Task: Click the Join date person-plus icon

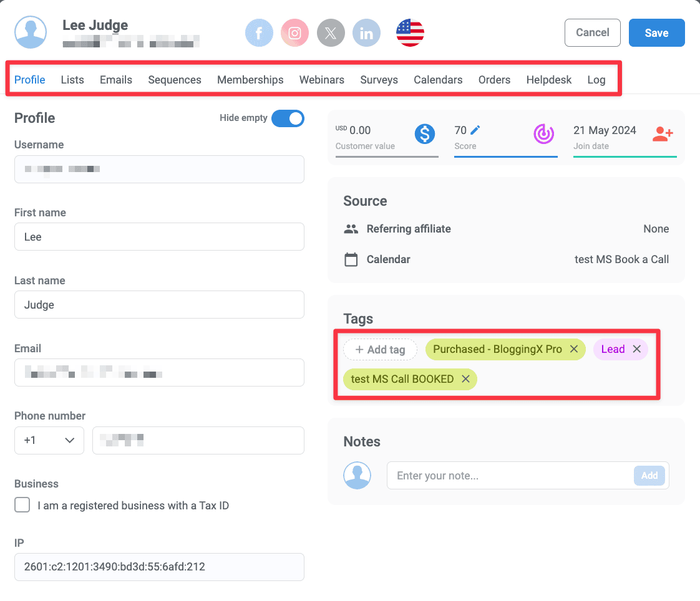Action: click(663, 134)
